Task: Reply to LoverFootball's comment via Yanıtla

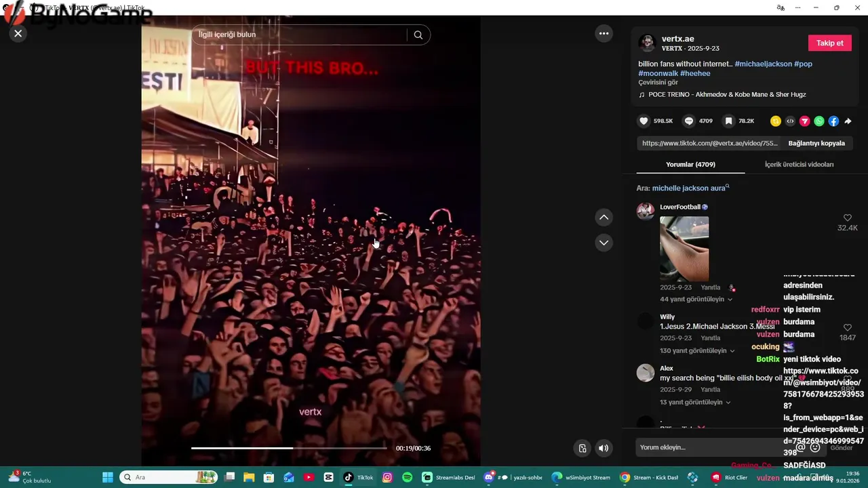Action: (x=711, y=288)
